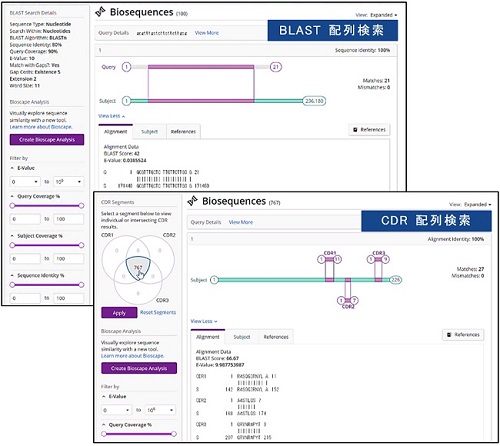500x446 pixels.
Task: Click References button icon in CDR results
Action: 449,335
